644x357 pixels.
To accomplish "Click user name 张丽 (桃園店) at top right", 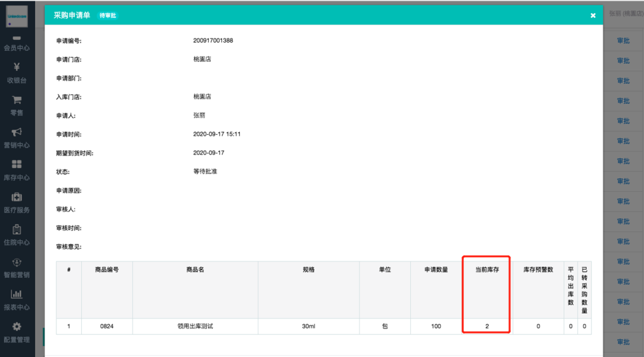I will click(x=626, y=14).
